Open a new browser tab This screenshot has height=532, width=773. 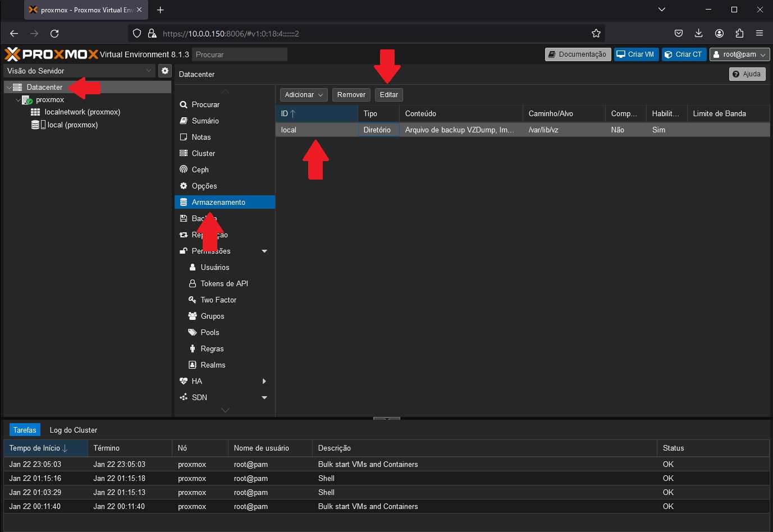[161, 10]
